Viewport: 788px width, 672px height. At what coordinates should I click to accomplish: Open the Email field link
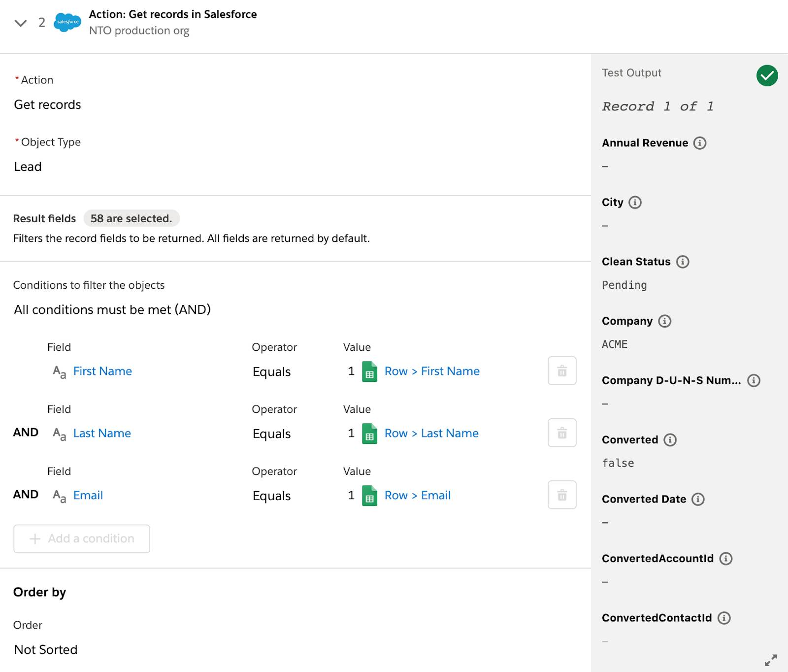[x=88, y=495]
